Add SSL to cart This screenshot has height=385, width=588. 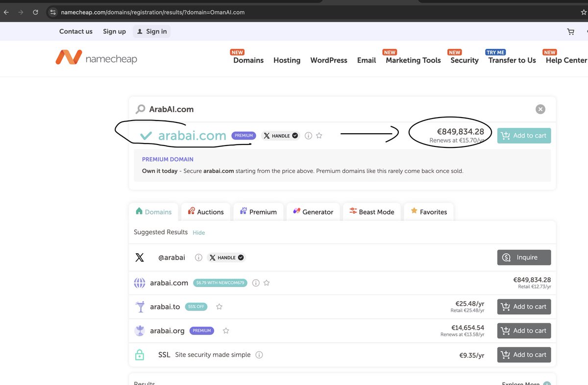click(524, 355)
